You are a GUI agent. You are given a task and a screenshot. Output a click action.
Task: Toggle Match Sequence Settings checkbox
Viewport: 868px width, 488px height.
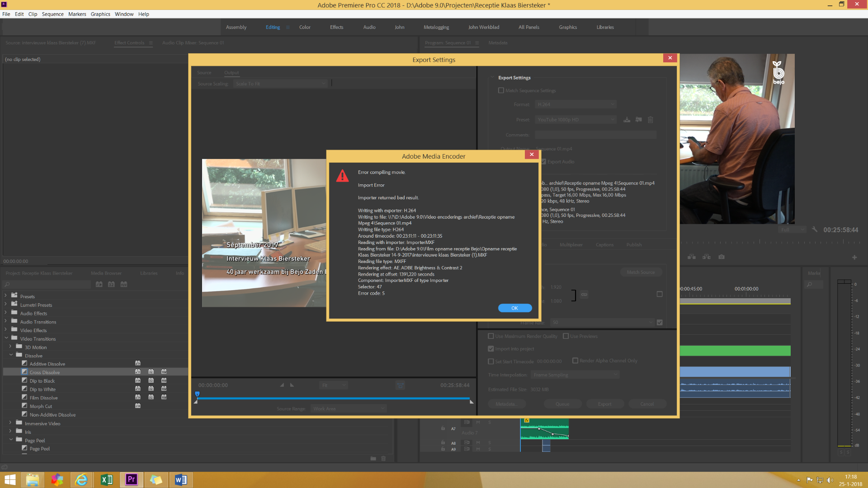click(x=501, y=90)
